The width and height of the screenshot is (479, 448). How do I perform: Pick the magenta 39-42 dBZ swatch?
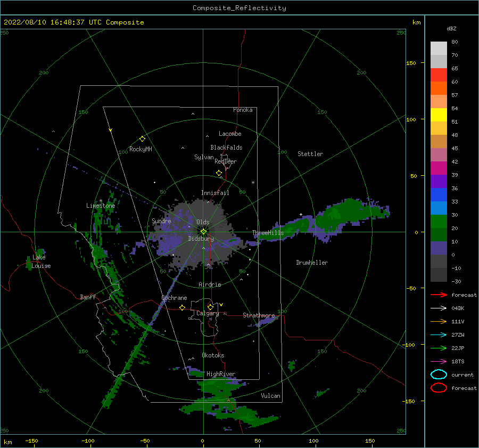pos(439,168)
